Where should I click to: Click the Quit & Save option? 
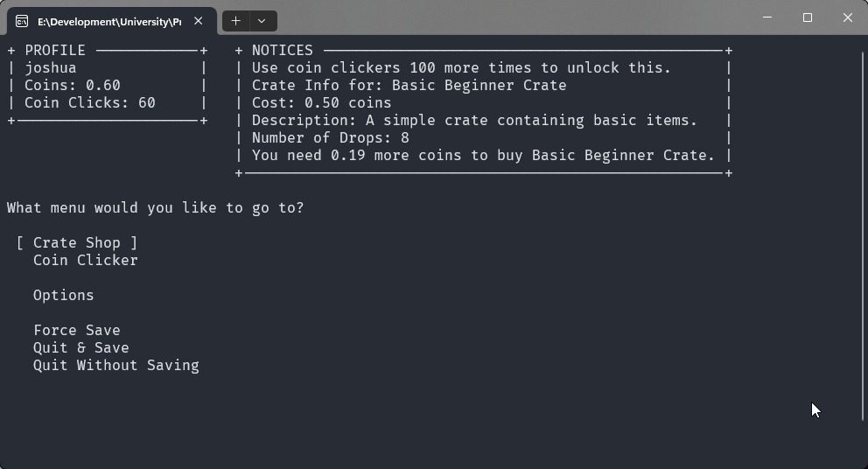80,347
